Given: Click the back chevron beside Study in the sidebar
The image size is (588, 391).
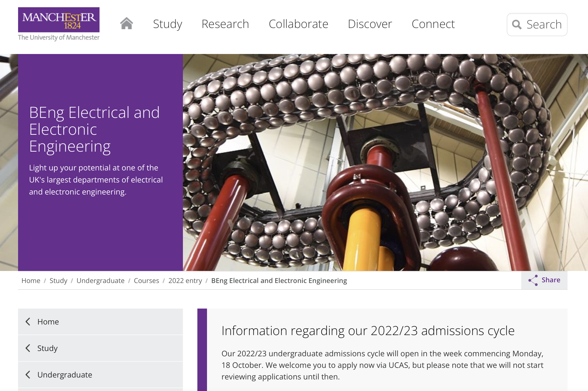Looking at the screenshot, I should [x=28, y=348].
